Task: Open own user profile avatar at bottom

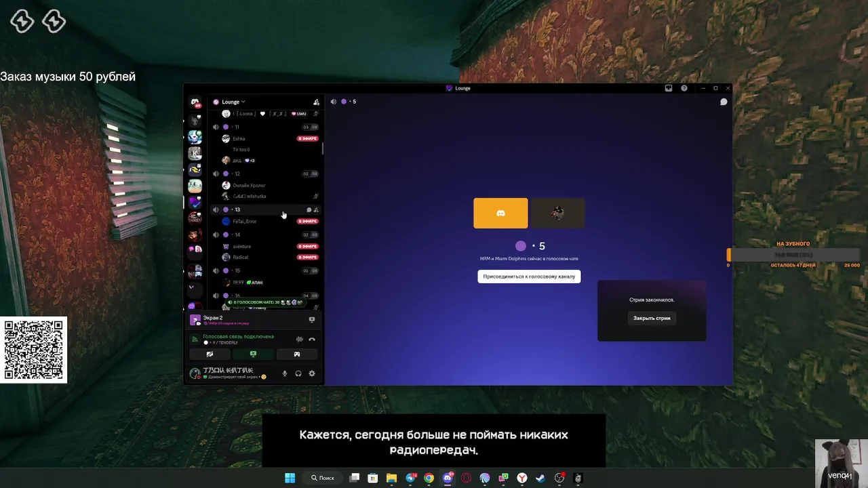Action: 195,373
